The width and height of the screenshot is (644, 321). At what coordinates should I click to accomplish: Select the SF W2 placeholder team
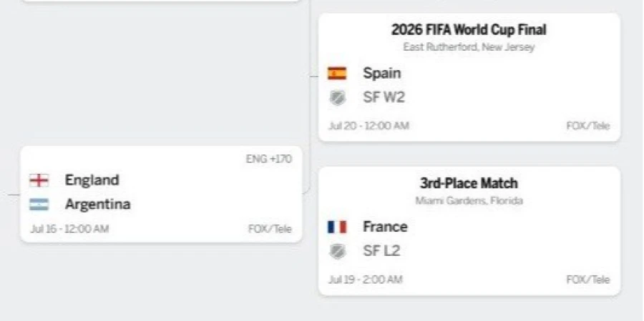click(x=384, y=98)
